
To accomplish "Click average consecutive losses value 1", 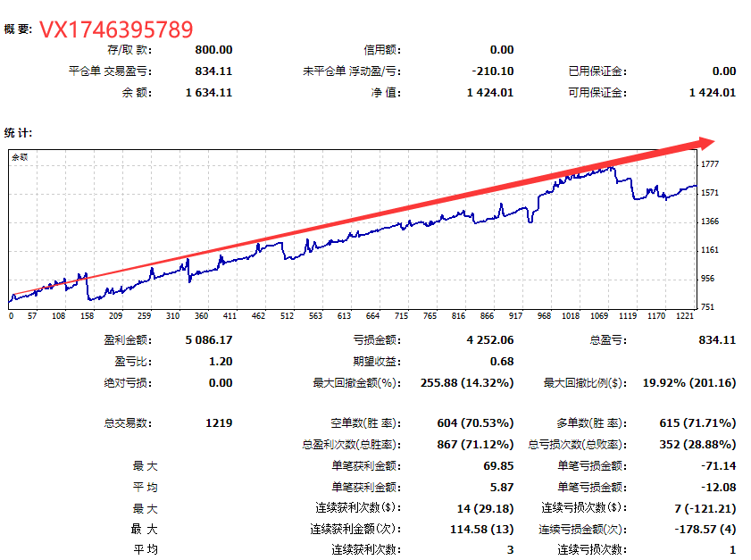I will tap(733, 550).
